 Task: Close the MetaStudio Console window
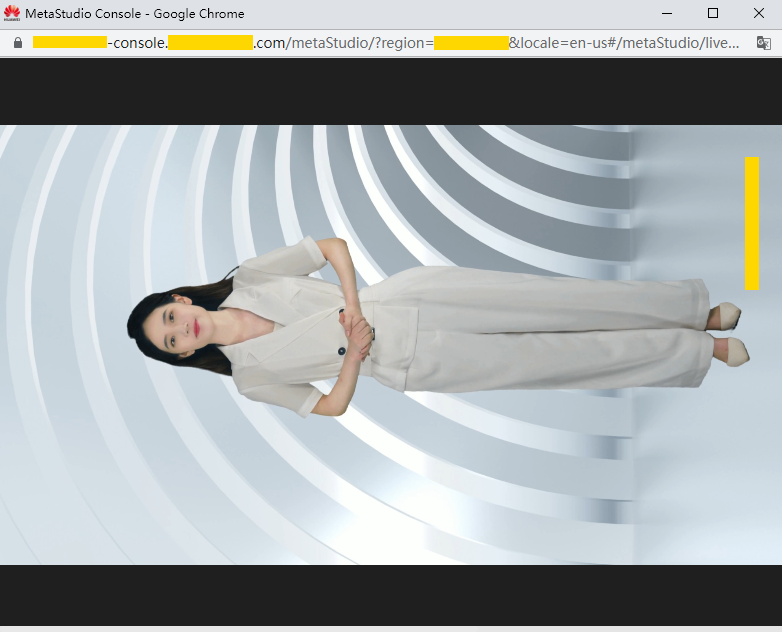point(759,13)
